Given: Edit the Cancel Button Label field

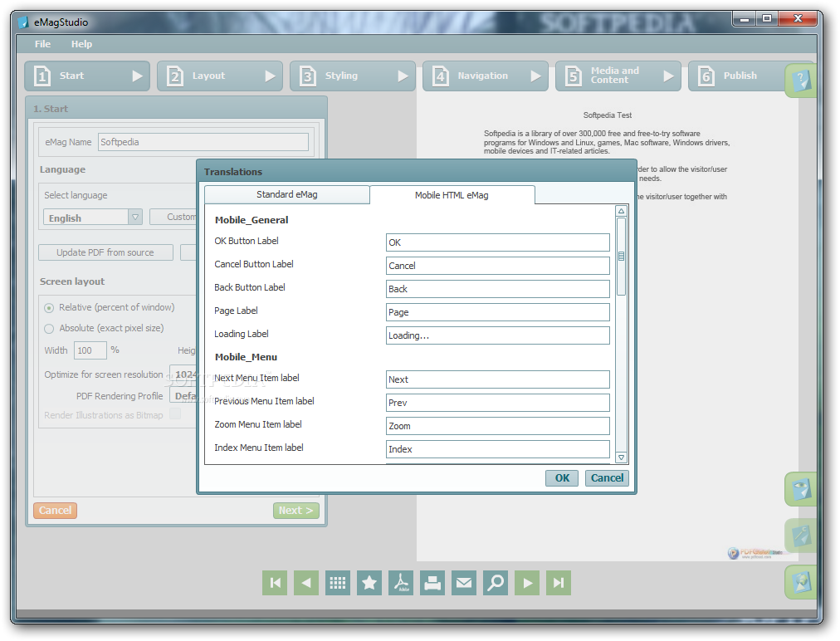Looking at the screenshot, I should tap(498, 266).
